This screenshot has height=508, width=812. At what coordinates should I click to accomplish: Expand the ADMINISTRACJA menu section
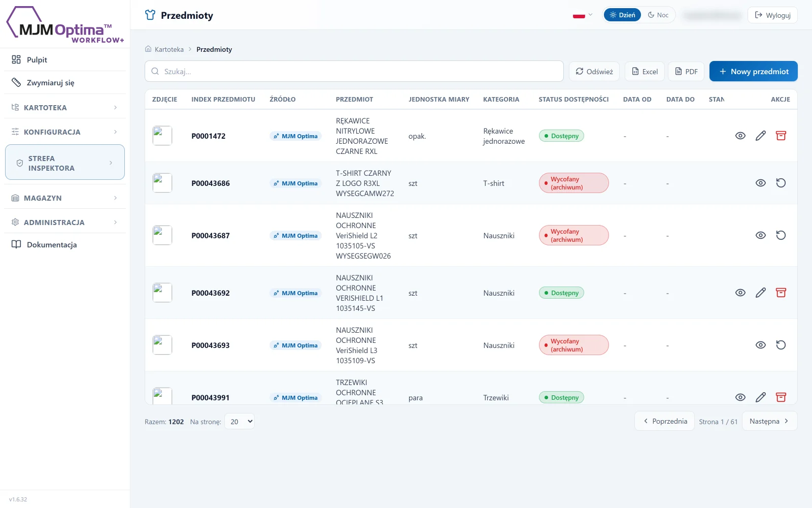point(65,223)
